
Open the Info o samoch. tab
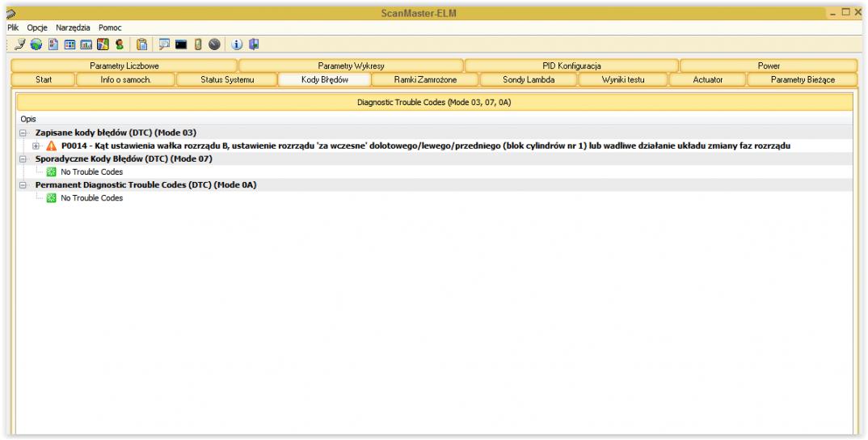pos(125,80)
